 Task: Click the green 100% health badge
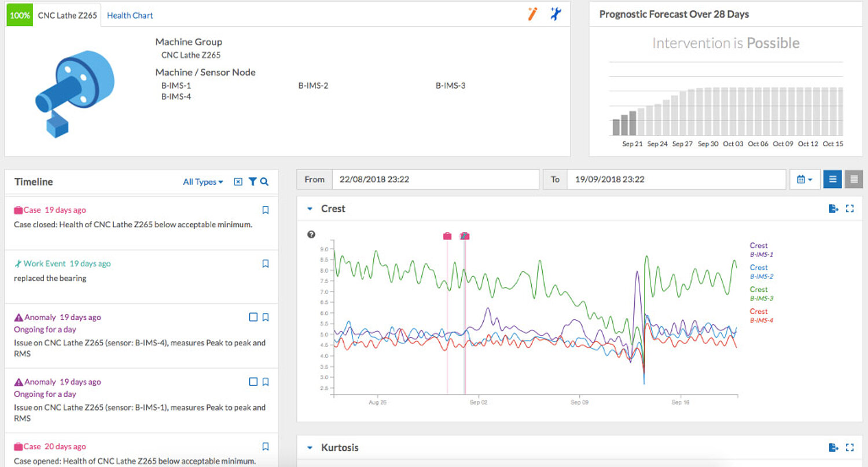[20, 15]
